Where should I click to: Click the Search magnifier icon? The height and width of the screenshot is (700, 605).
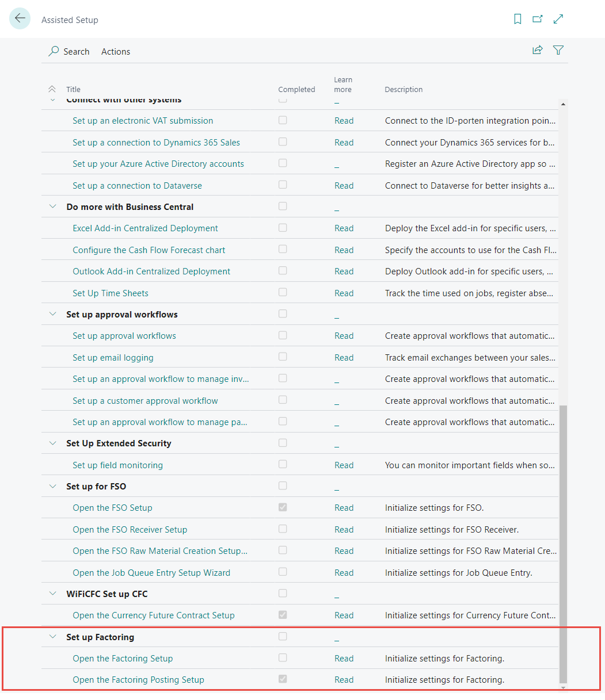[x=54, y=51]
